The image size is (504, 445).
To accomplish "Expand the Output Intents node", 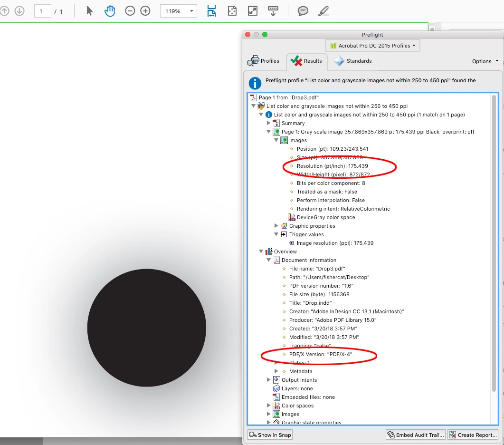I will click(x=269, y=380).
